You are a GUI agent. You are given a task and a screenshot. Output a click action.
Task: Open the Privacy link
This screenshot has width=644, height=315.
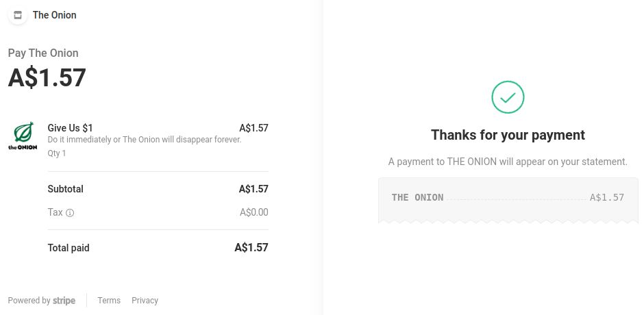[x=145, y=300]
